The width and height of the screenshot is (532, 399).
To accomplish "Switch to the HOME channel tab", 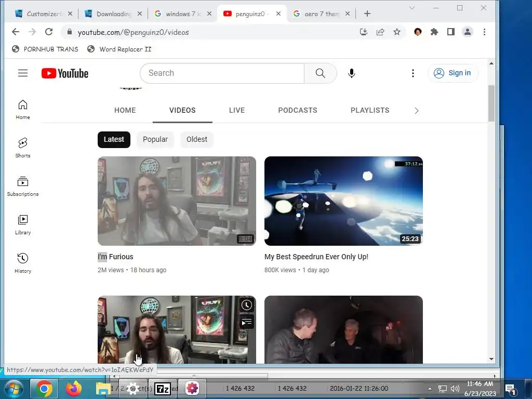I will point(125,110).
